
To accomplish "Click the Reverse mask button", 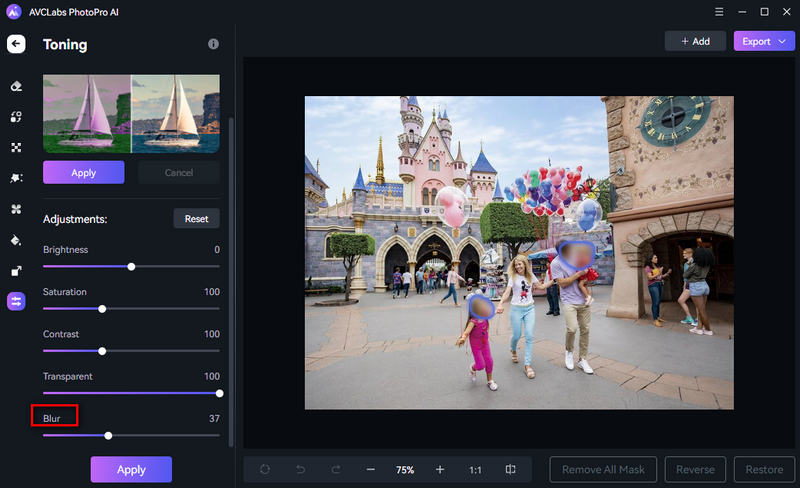I will [695, 469].
